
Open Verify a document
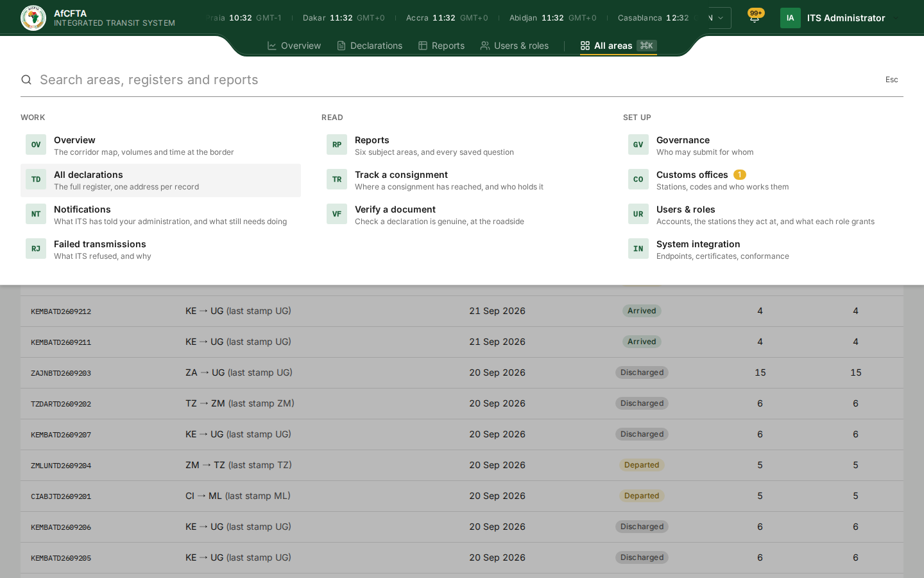coord(461,215)
